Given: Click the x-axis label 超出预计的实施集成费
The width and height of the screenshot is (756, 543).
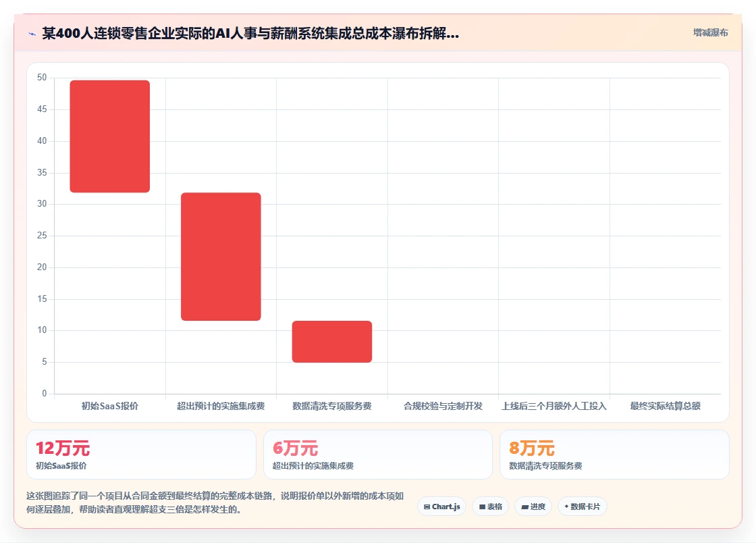Looking at the screenshot, I should coord(221,406).
